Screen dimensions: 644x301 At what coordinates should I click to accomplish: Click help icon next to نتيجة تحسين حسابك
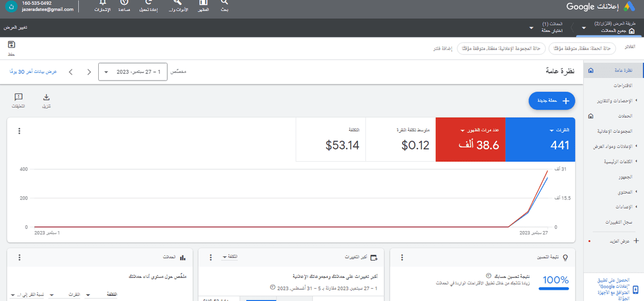(488, 275)
